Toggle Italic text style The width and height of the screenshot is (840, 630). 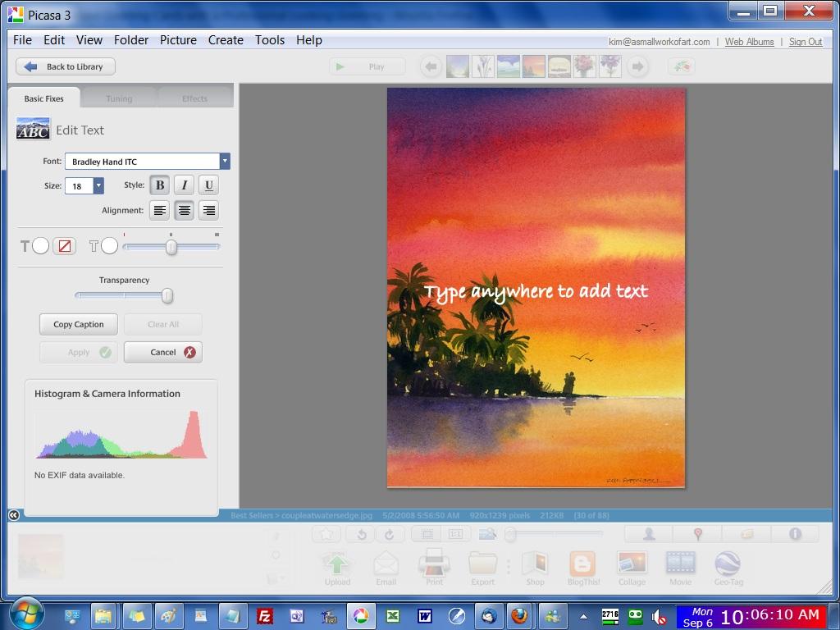point(185,185)
